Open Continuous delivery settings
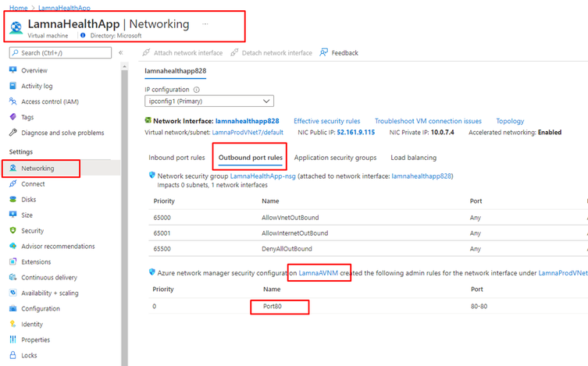This screenshot has width=588, height=366. tap(49, 278)
